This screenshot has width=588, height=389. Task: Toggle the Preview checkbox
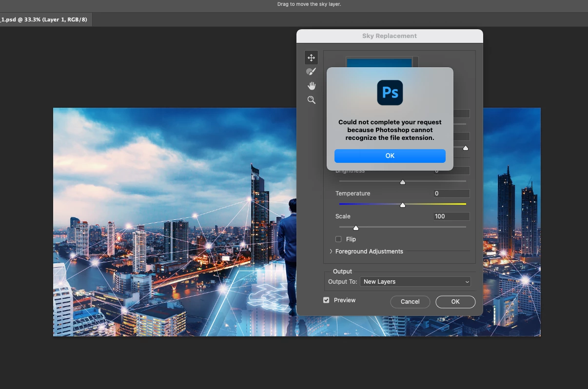click(326, 300)
